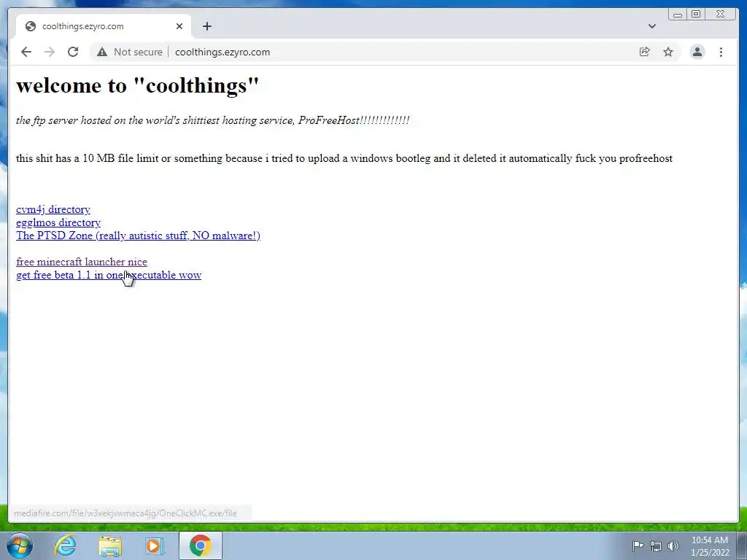Screen dimensions: 747x560
Task: Restore down the Chrome window
Action: click(x=695, y=15)
